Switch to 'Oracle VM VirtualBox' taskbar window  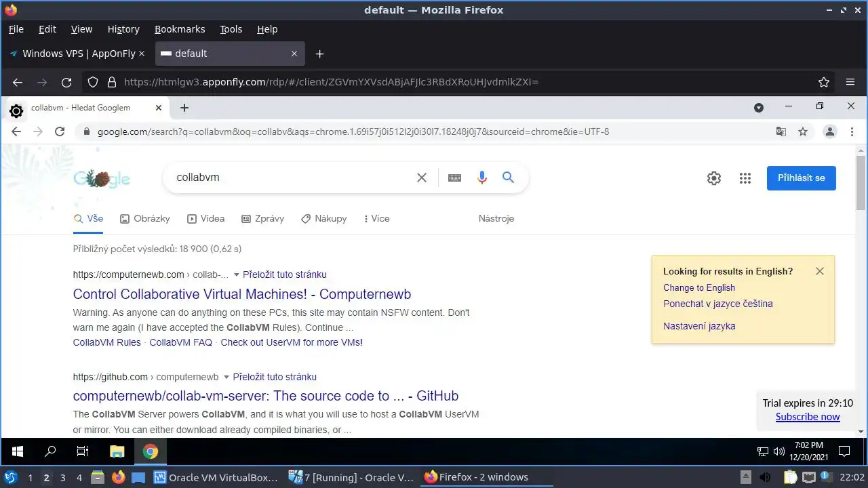216,477
